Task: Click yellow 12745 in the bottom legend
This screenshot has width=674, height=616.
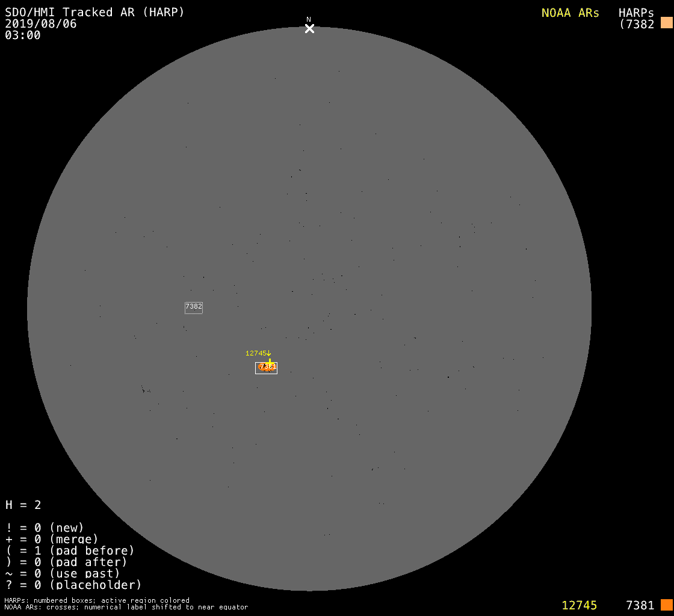Action: click(x=579, y=605)
